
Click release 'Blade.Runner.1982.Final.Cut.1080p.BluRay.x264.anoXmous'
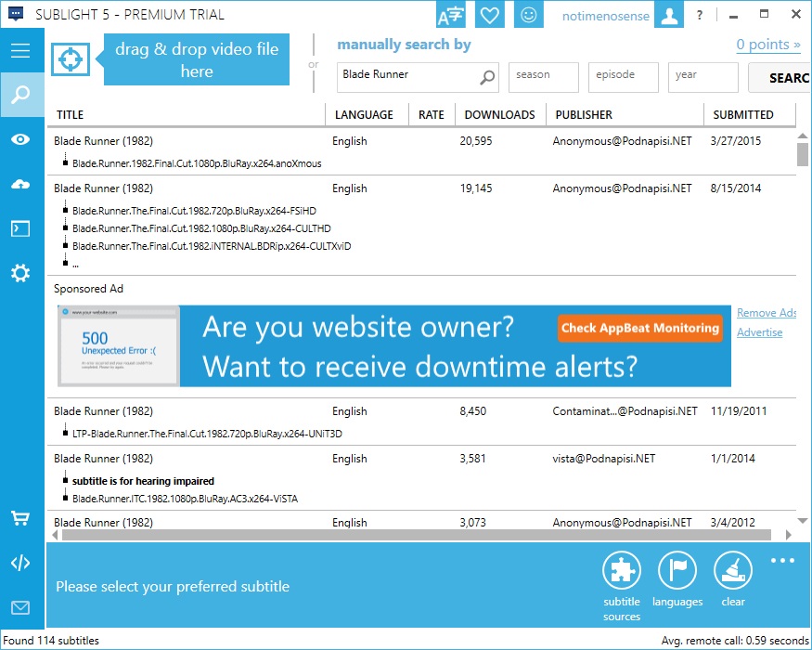coord(197,163)
